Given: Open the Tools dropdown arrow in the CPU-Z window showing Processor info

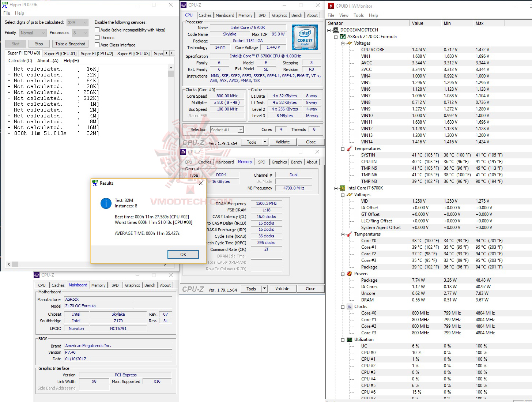Looking at the screenshot, I should pyautogui.click(x=265, y=142).
